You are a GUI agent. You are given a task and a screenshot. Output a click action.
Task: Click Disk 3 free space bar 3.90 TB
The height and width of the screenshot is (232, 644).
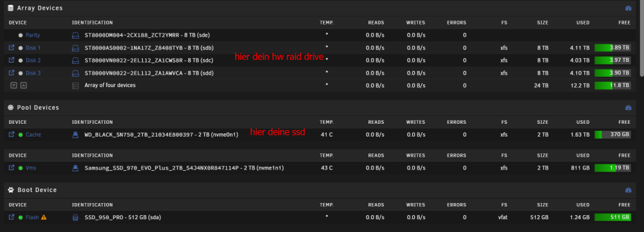coord(613,73)
